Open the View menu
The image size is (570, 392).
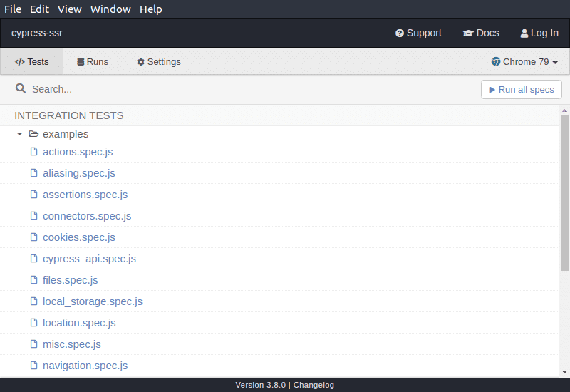click(69, 9)
